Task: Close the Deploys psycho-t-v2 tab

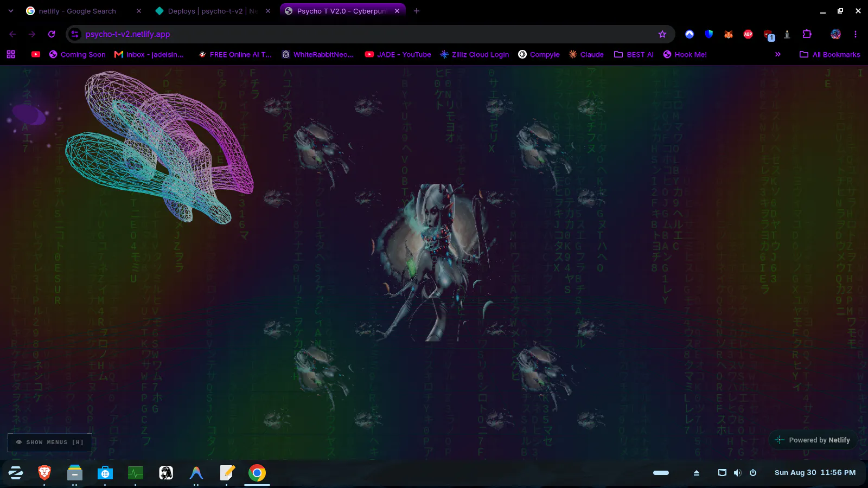Action: (268, 11)
